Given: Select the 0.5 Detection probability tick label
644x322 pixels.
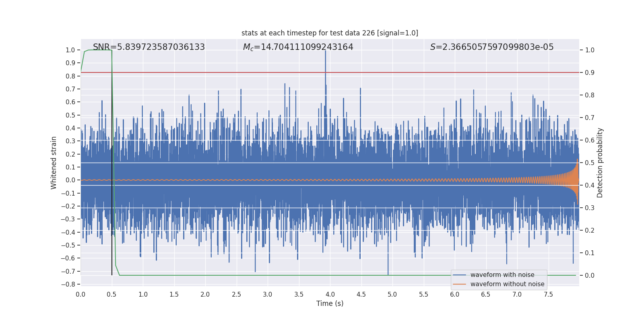Looking at the screenshot, I should point(590,163).
